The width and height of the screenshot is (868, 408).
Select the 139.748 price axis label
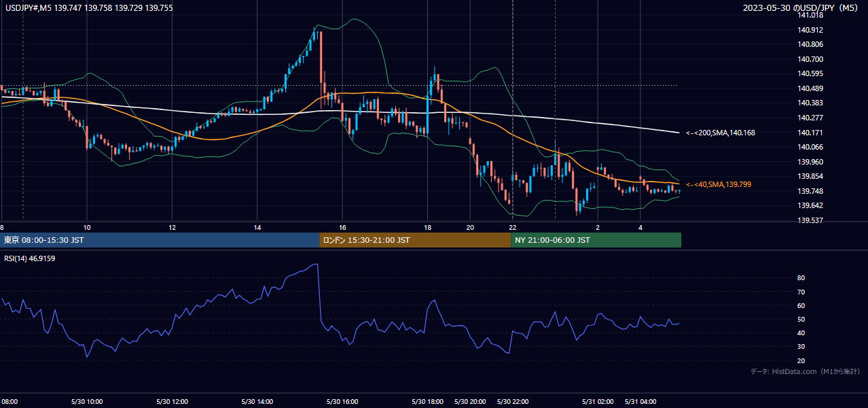click(810, 191)
